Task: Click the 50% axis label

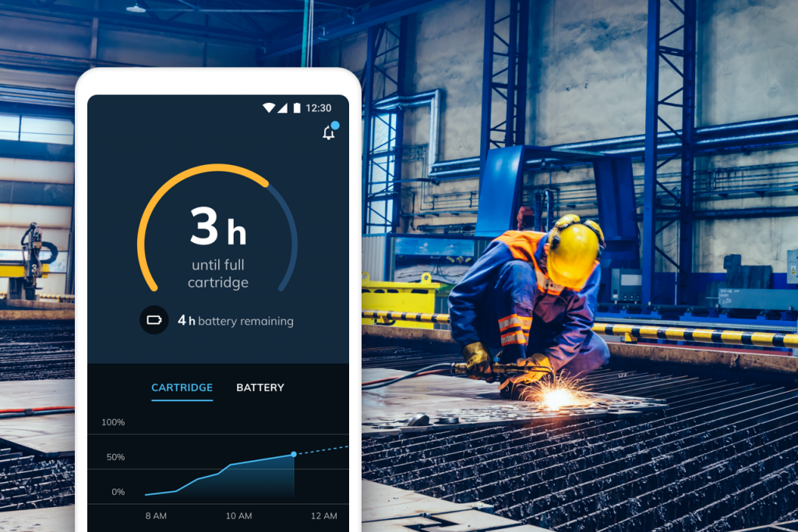Action: (x=115, y=457)
